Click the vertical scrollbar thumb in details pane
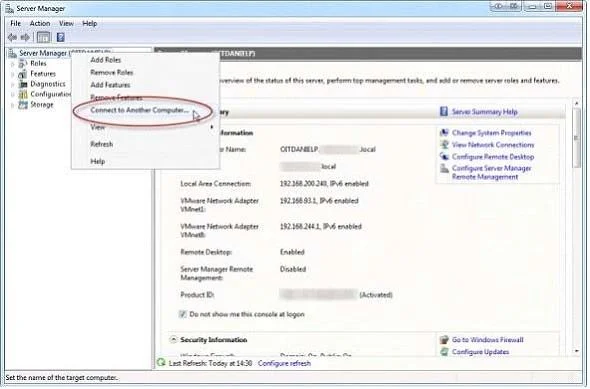The image size is (590, 389). pos(576,138)
